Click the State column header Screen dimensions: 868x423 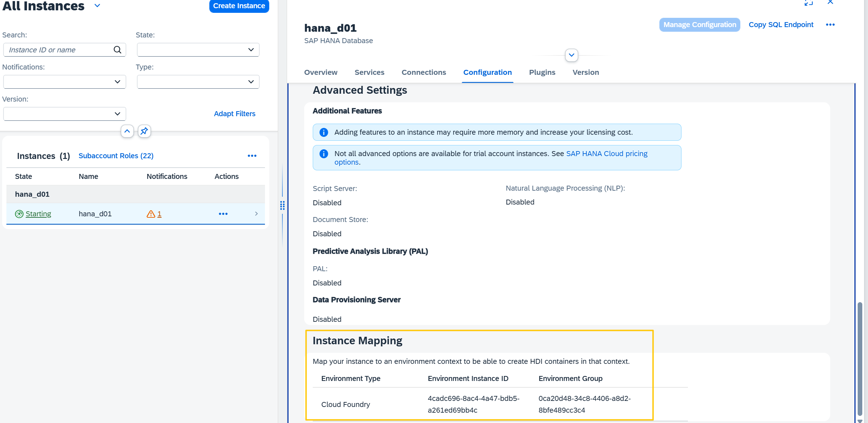click(24, 176)
